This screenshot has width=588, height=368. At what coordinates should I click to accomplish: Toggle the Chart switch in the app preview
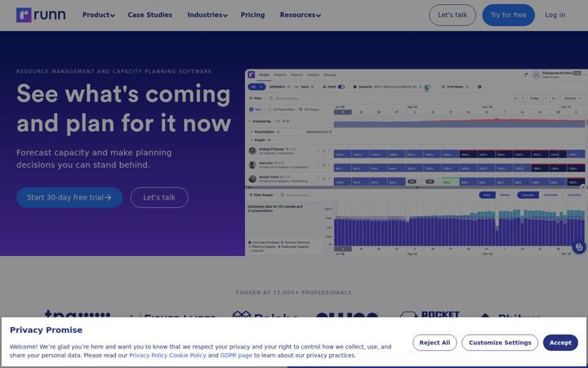[x=341, y=87]
